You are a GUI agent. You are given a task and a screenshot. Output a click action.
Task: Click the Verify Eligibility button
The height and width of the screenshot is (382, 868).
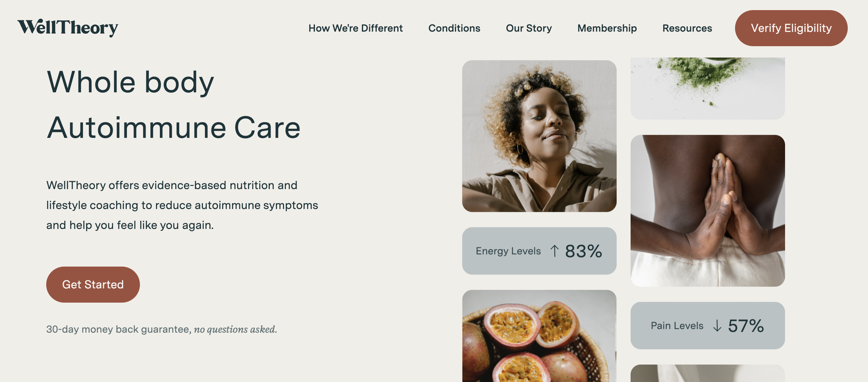point(790,28)
